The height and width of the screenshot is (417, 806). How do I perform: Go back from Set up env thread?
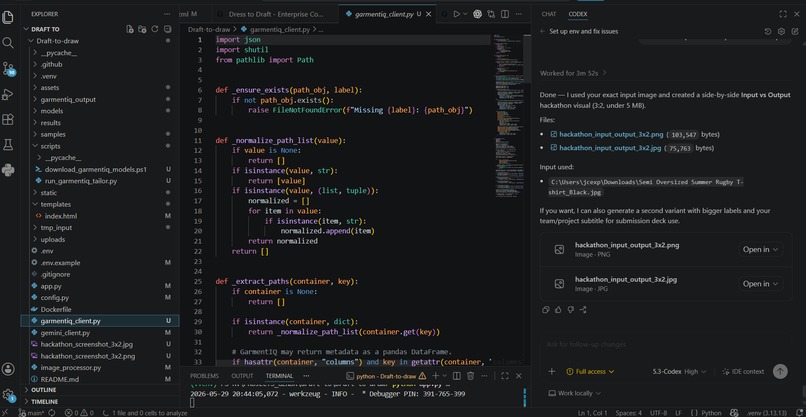[x=543, y=31]
